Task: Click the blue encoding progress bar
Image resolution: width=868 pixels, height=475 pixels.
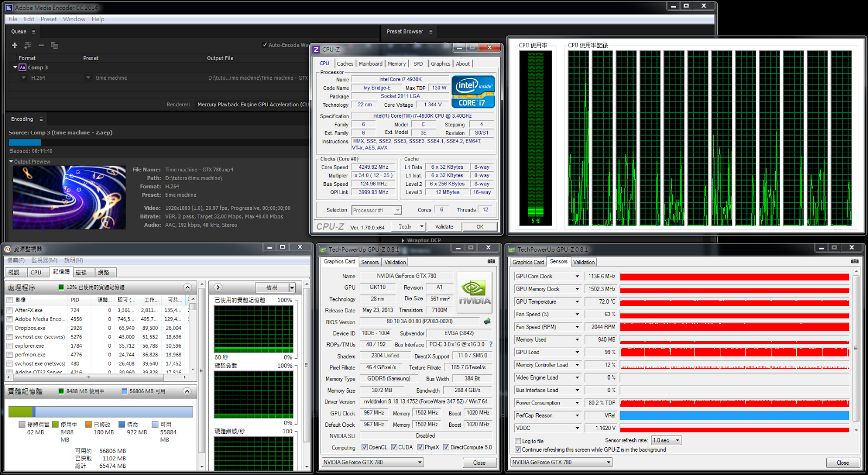Action: [24, 142]
